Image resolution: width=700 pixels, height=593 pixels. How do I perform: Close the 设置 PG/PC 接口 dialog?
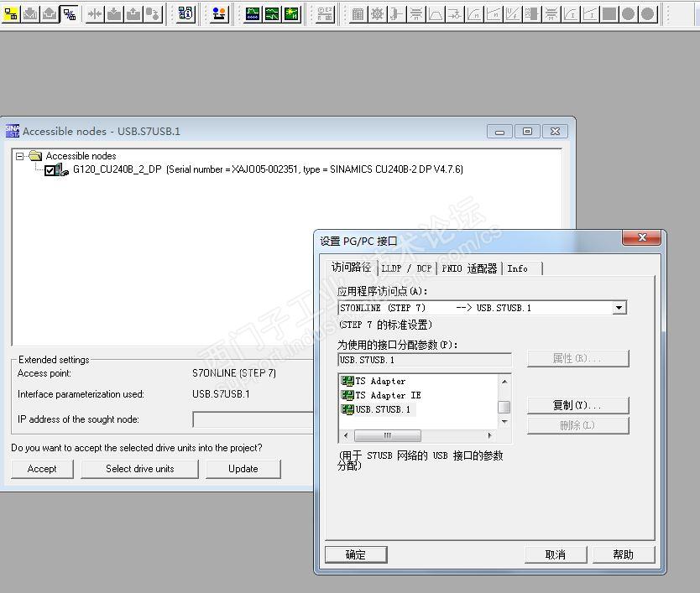641,237
